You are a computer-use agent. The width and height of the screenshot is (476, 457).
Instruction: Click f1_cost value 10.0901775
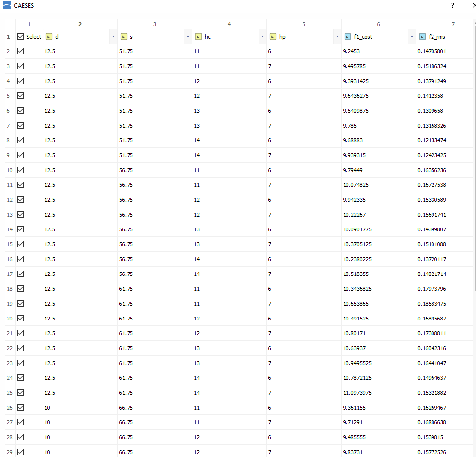tap(357, 229)
